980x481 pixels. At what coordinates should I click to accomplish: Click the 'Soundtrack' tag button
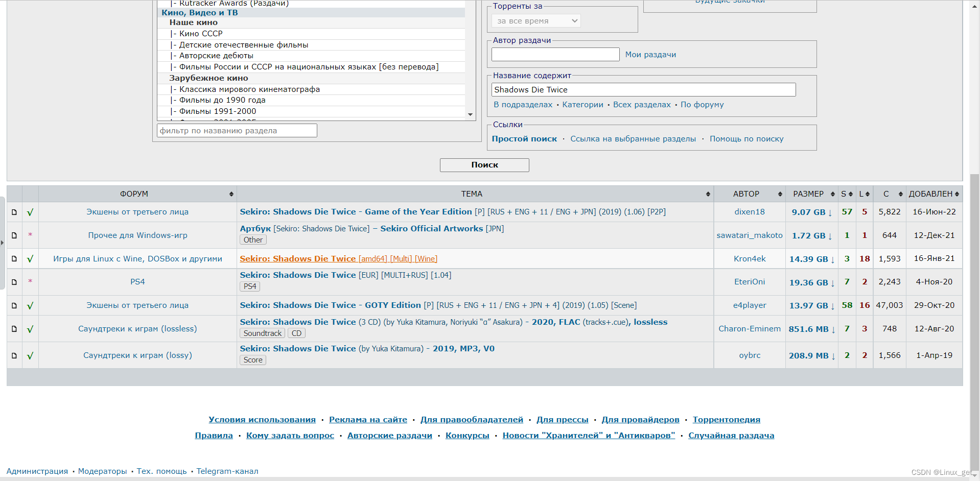pyautogui.click(x=263, y=333)
